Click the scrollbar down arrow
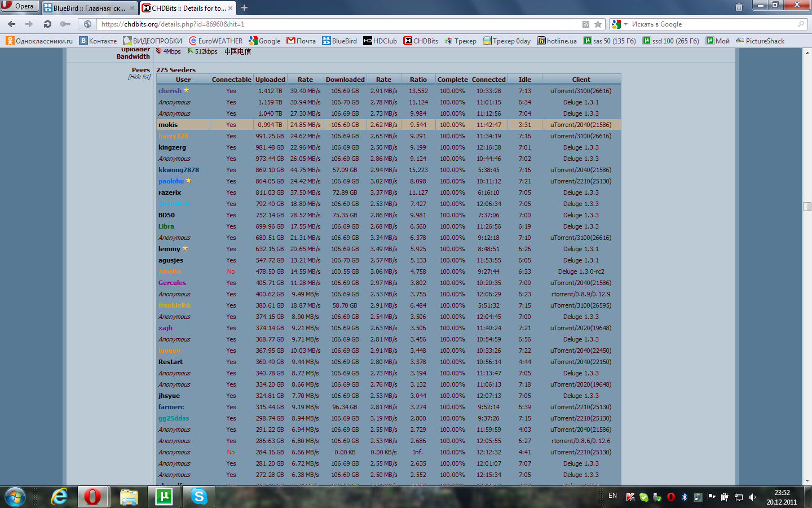 click(x=807, y=481)
